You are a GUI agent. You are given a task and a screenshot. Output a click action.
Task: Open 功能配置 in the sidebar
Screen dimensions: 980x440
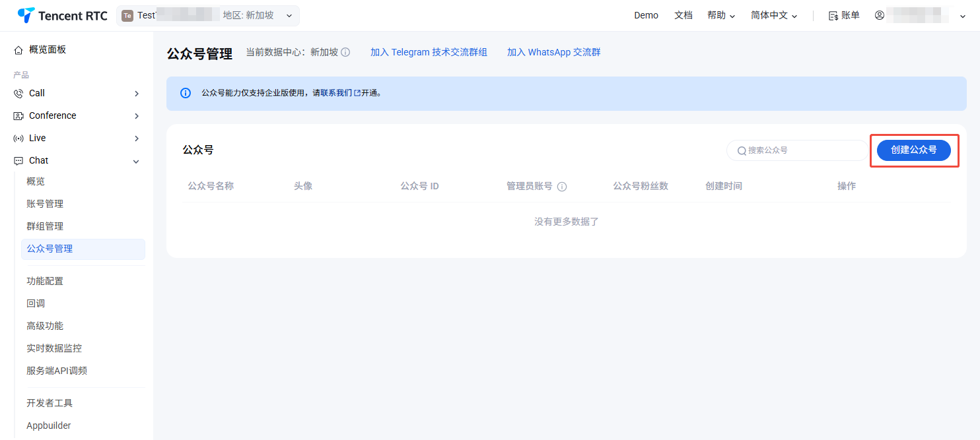(x=45, y=281)
